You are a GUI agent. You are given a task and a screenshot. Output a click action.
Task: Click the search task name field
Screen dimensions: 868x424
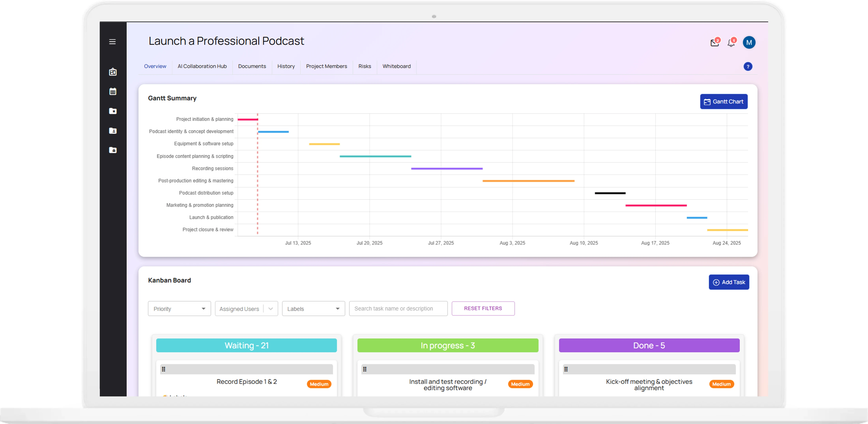(398, 308)
